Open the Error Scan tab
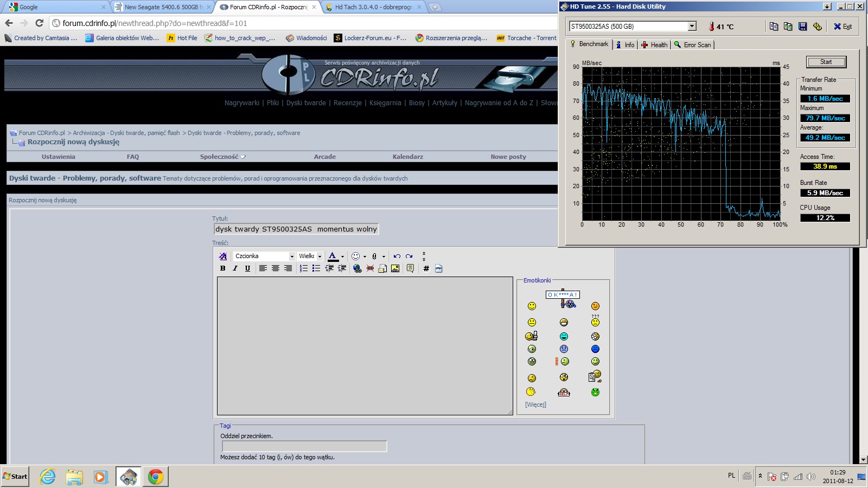Image resolution: width=868 pixels, height=488 pixels. 693,45
